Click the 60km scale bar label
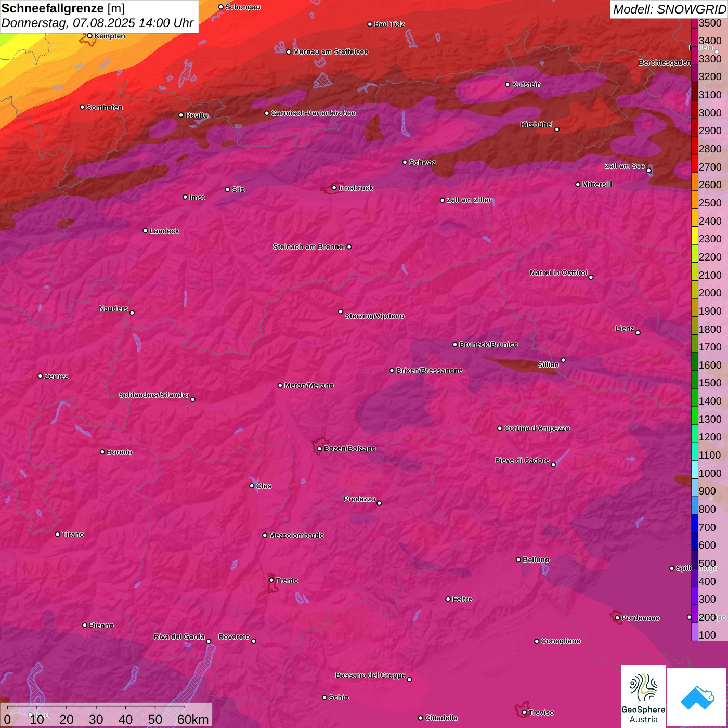 tap(193, 719)
